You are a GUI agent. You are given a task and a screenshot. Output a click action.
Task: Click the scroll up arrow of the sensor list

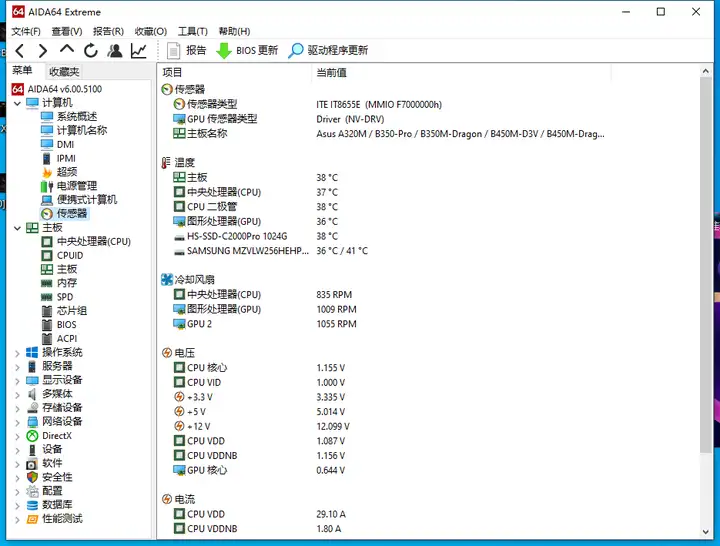coord(706,71)
